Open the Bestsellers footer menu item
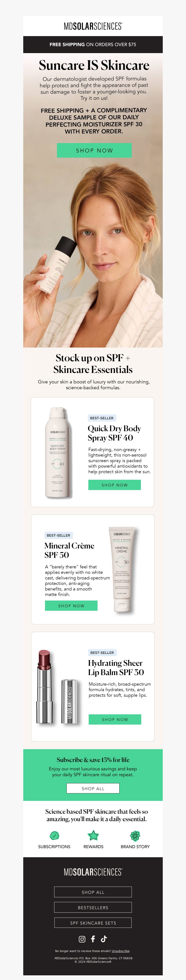 [x=93, y=908]
